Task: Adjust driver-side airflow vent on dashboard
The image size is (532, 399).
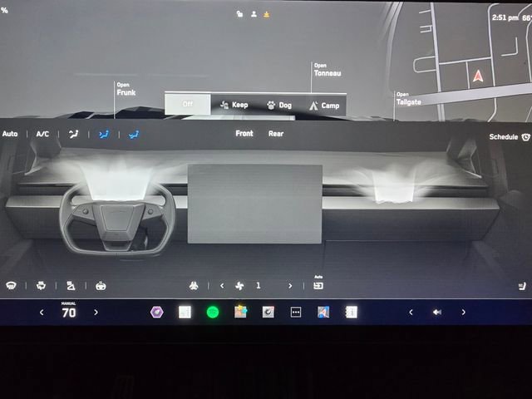Action: click(117, 182)
